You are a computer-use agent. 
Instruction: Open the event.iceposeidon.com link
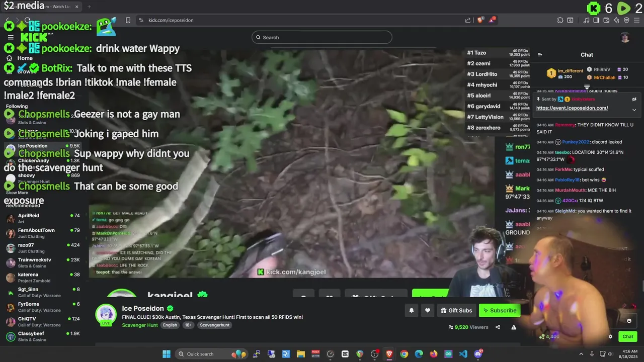(572, 108)
